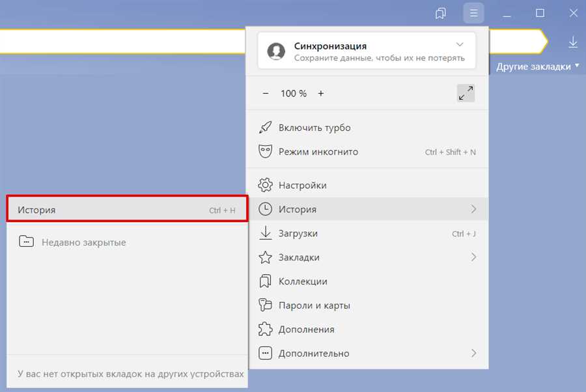Screen dimensions: 586x392
Task: Open Настройки via the gear icon
Action: click(266, 185)
